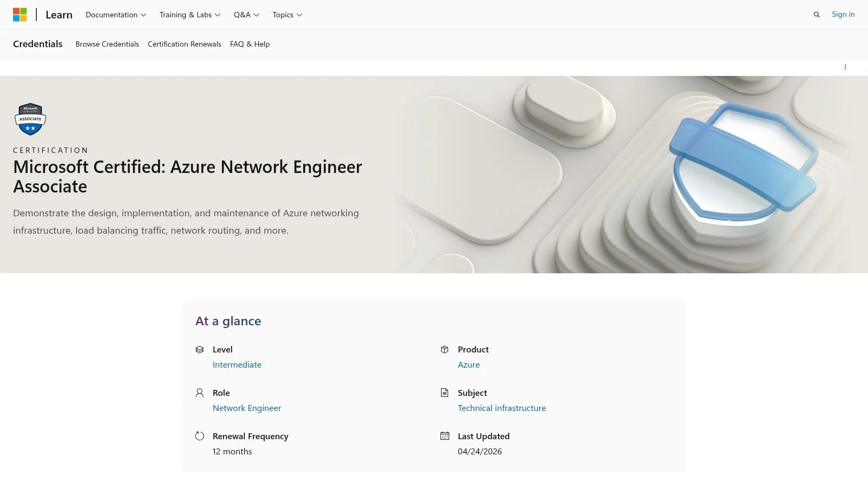Click the '12 months' renewal value

[232, 452]
